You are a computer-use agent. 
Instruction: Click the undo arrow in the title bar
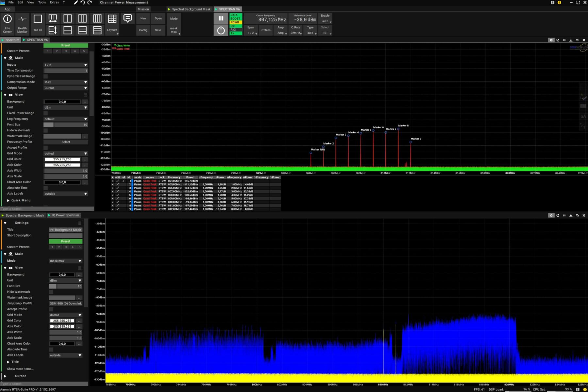click(83, 3)
